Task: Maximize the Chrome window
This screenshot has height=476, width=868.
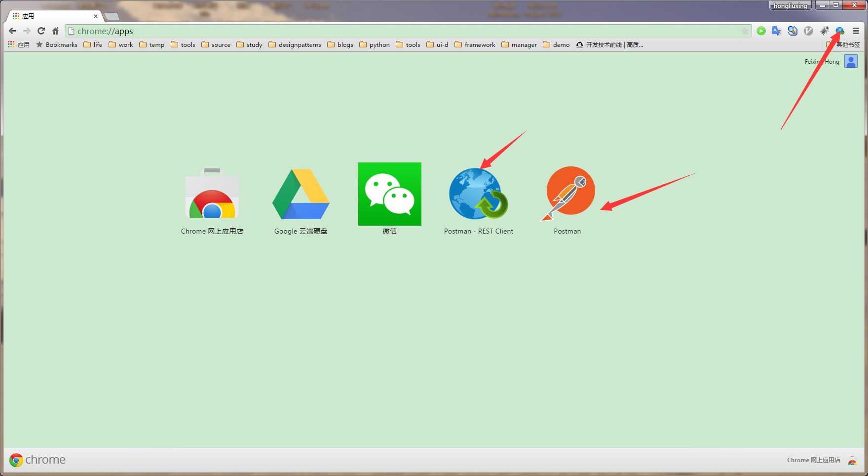Action: pyautogui.click(x=836, y=5)
